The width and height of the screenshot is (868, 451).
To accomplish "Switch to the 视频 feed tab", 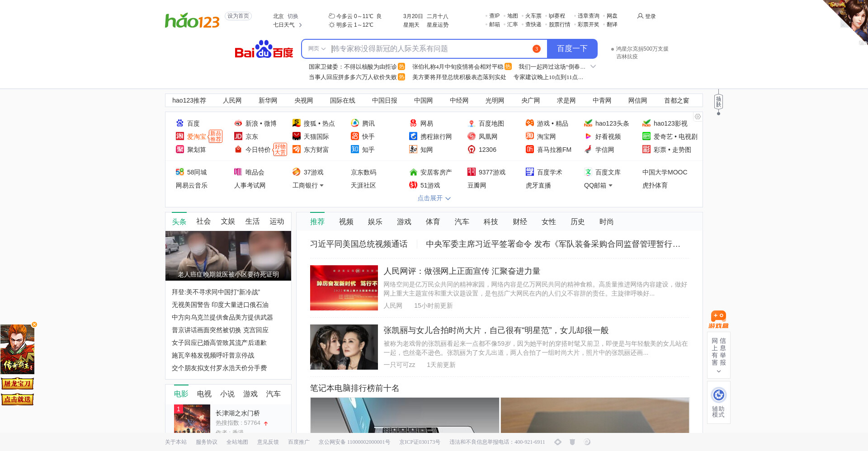I will (346, 221).
